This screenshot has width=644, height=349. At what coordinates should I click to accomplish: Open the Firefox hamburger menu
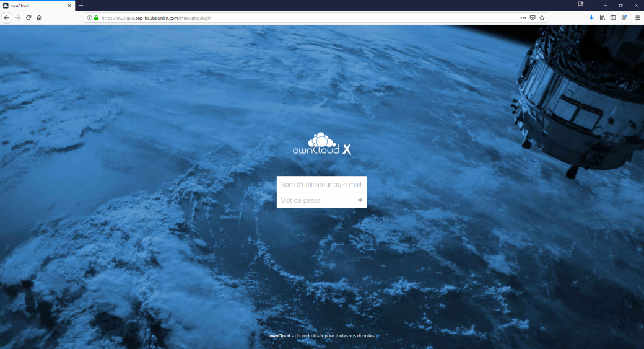pyautogui.click(x=638, y=18)
